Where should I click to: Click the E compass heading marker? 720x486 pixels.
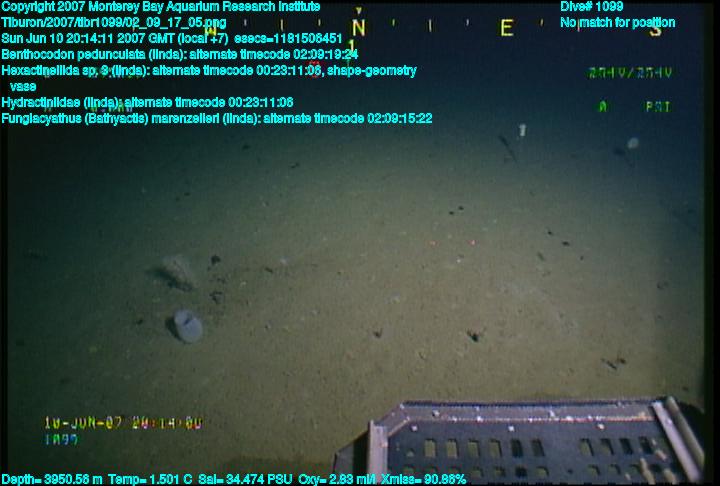click(507, 28)
